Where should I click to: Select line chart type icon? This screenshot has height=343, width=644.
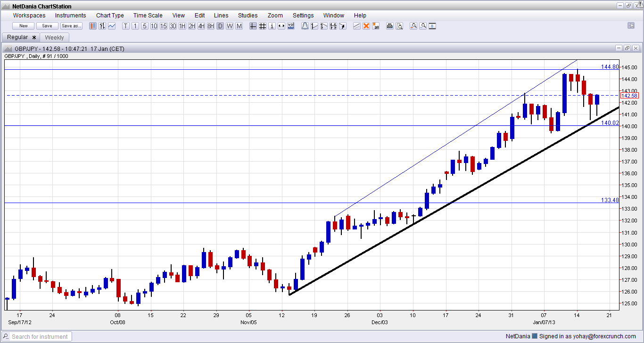pos(112,26)
